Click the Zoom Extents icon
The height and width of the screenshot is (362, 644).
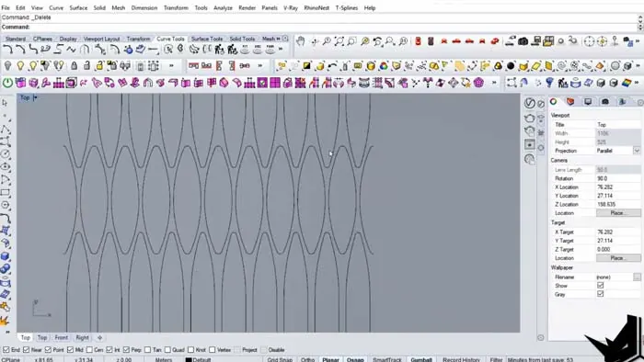[339, 41]
